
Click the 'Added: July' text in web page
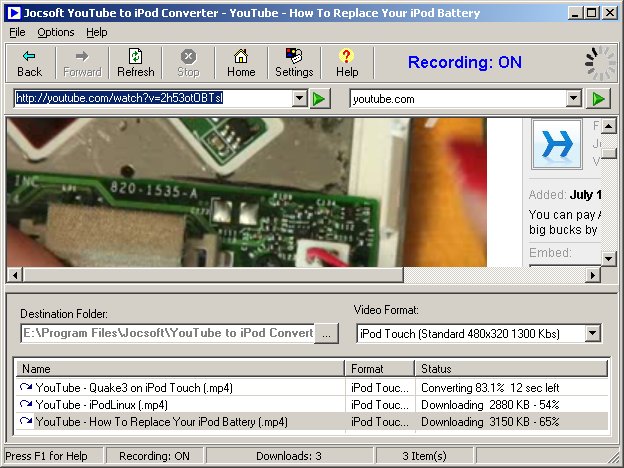pos(565,195)
